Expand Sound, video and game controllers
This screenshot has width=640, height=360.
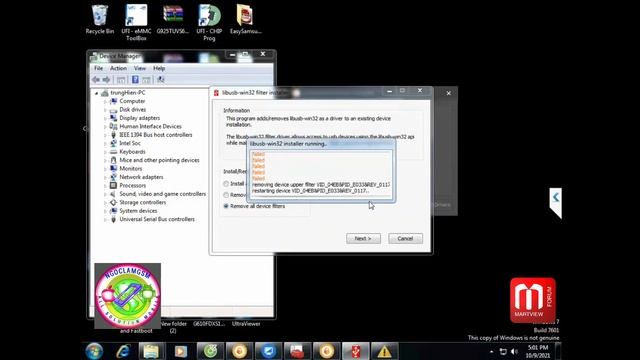(105, 194)
